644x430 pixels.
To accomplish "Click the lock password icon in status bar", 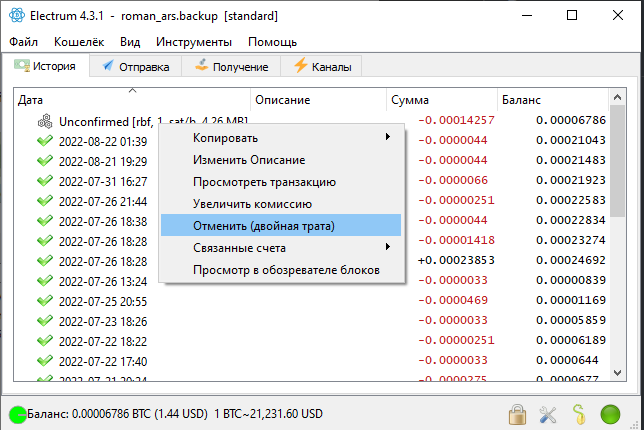I will pyautogui.click(x=517, y=413).
